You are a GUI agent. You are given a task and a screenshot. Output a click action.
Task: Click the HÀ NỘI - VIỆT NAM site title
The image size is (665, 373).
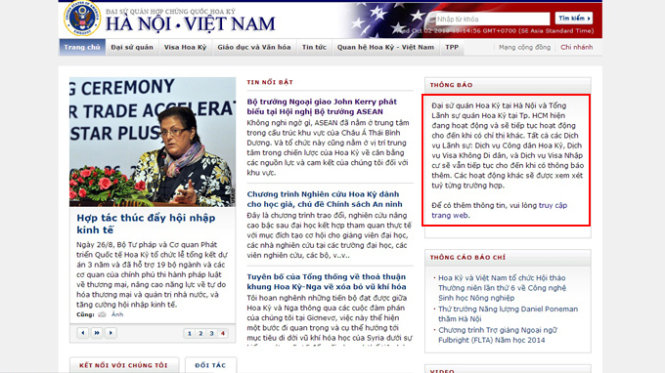coord(190,24)
